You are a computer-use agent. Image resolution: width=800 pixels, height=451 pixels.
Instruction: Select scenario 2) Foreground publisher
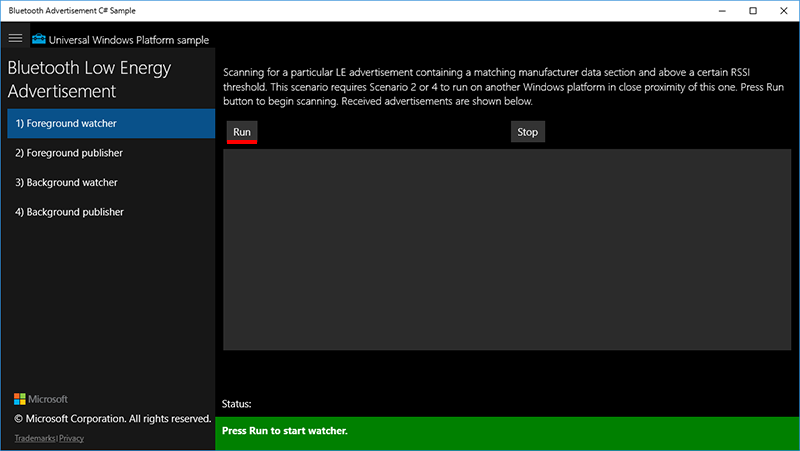coord(111,153)
